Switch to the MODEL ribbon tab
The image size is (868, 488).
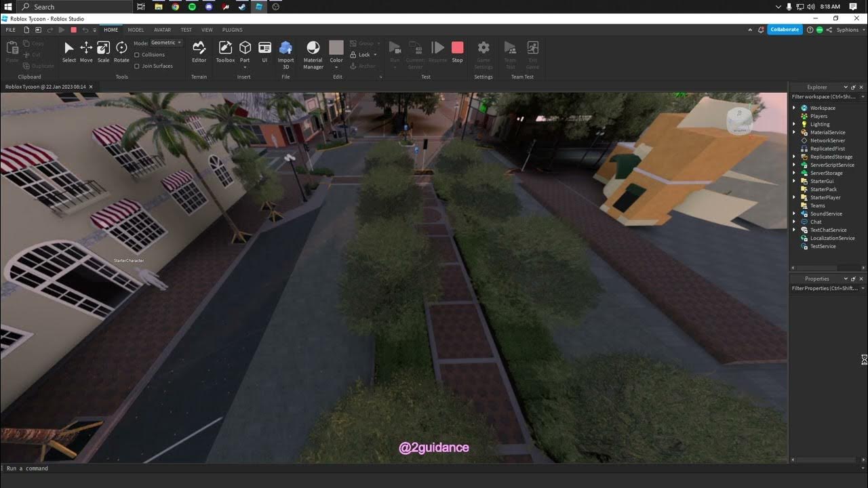[x=136, y=30]
